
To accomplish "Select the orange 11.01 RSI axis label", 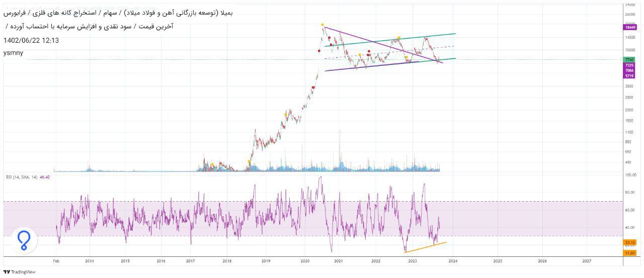I will click(630, 253).
